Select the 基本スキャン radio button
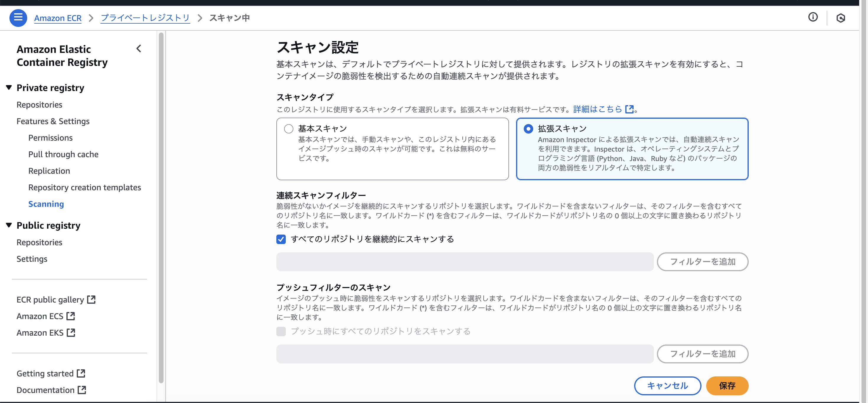 coord(288,129)
